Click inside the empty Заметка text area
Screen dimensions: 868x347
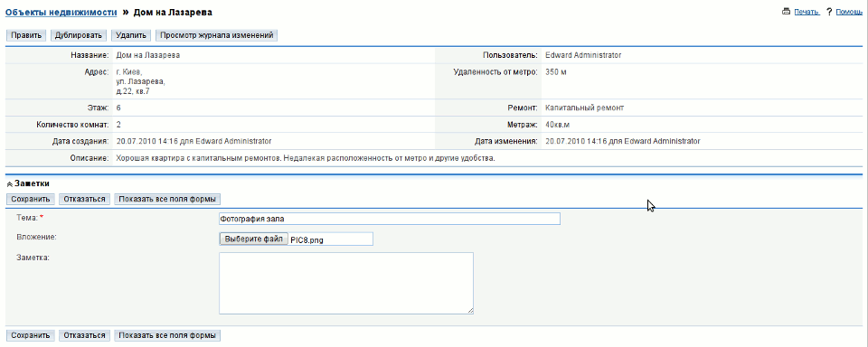tap(346, 284)
